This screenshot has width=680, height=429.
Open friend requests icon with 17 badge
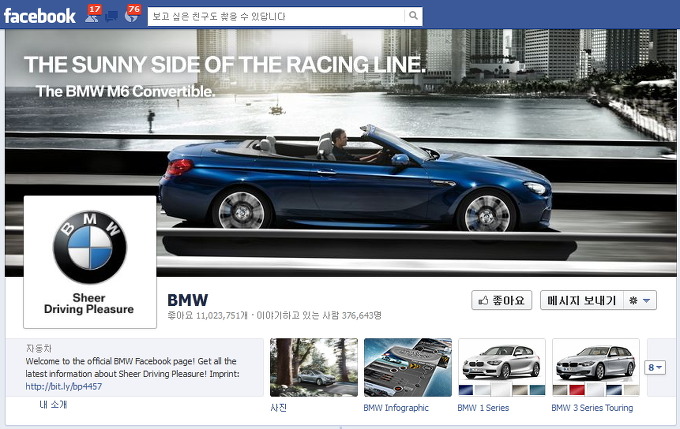pyautogui.click(x=89, y=16)
